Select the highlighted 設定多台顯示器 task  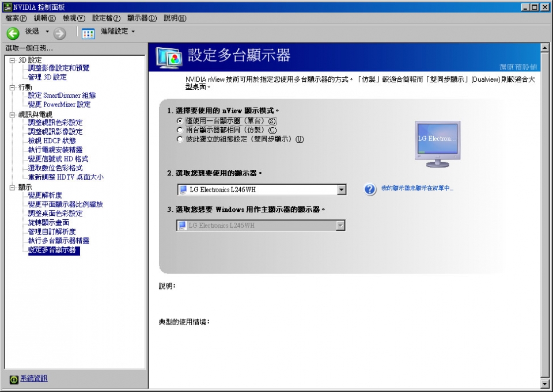tap(54, 250)
